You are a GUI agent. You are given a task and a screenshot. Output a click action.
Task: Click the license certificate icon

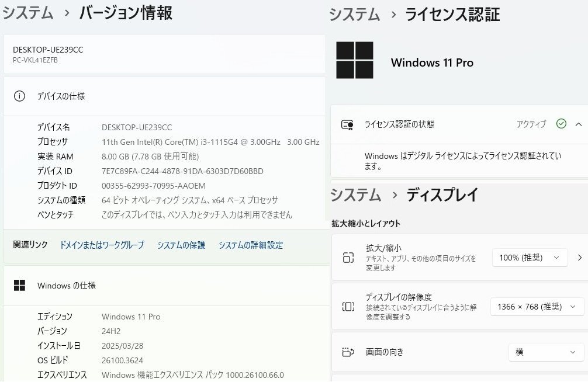347,124
